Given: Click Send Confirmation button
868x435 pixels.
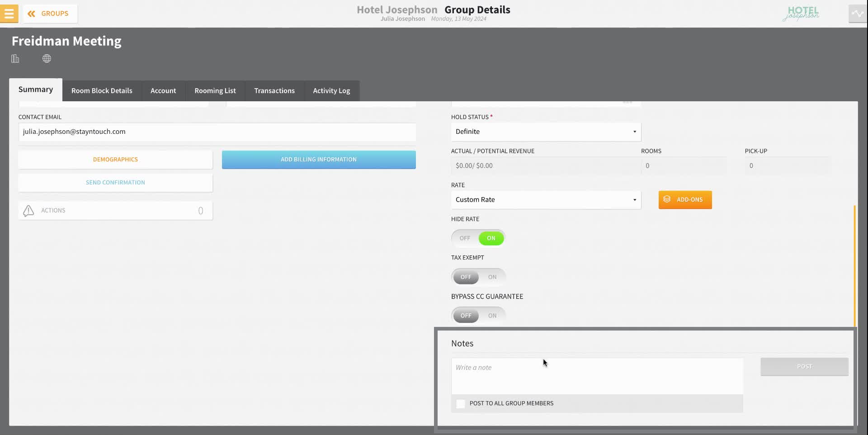Looking at the screenshot, I should [115, 183].
